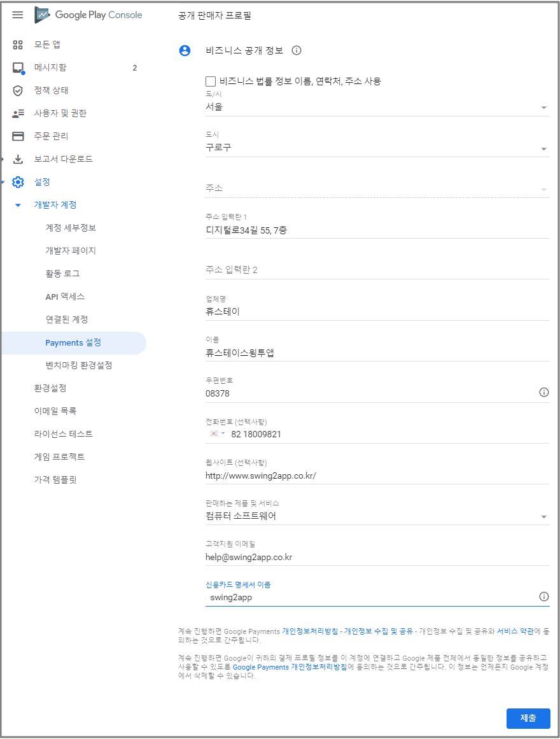This screenshot has height=739, width=560.
Task: Click the 모든 앱 grid icon
Action: 18,45
